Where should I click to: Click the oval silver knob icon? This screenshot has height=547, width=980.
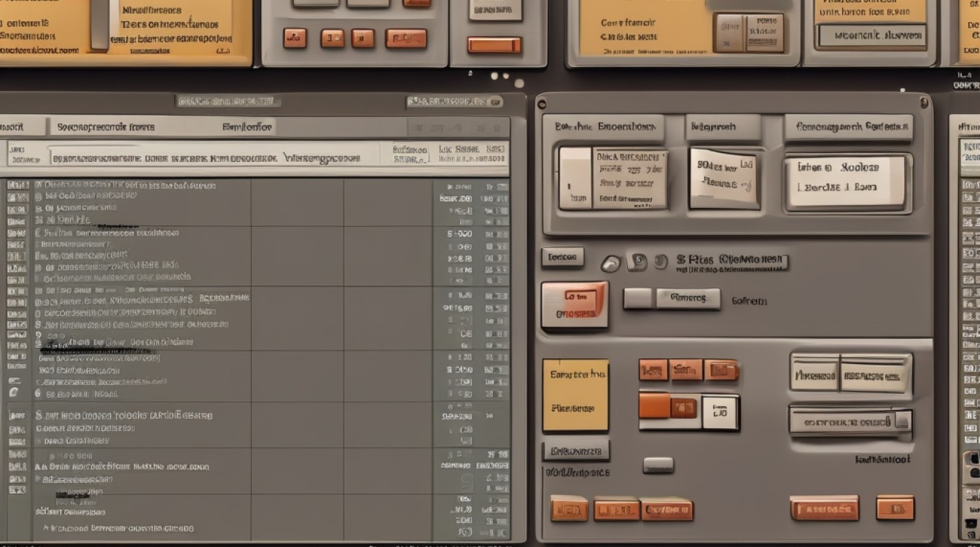610,264
